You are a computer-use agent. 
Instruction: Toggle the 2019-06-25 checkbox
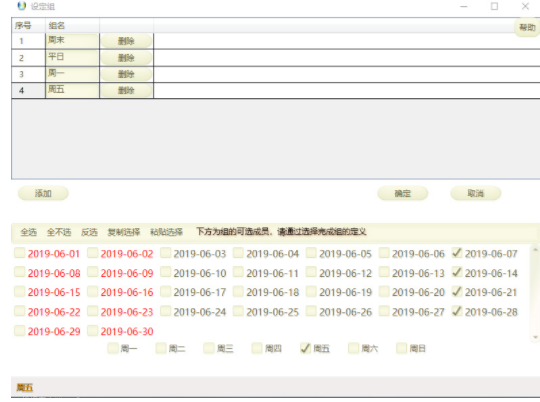pyautogui.click(x=238, y=311)
